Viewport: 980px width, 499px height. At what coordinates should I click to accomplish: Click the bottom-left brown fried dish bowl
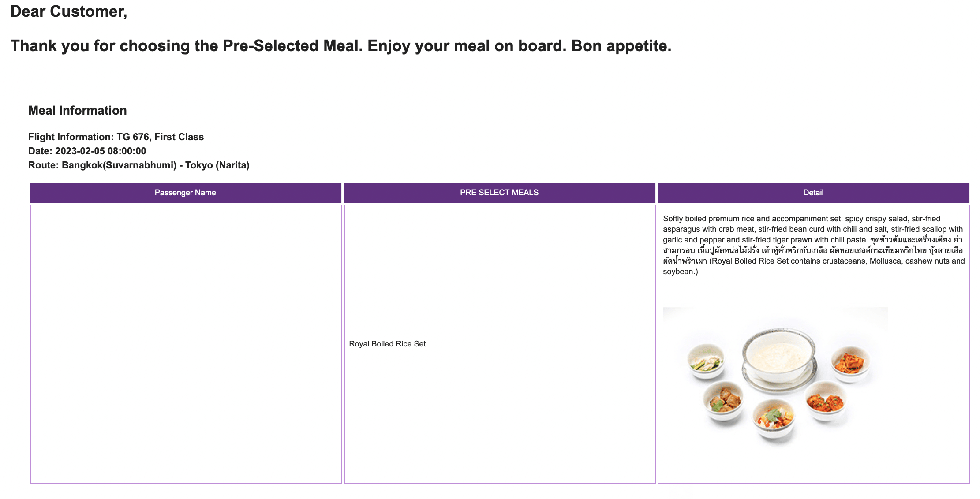[723, 400]
